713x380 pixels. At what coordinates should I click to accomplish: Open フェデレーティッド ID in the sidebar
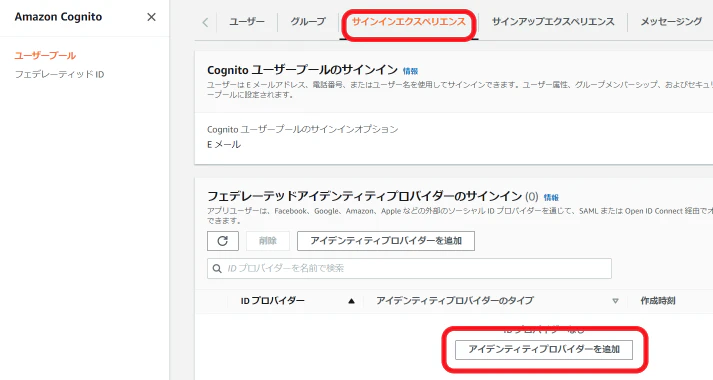[x=60, y=74]
